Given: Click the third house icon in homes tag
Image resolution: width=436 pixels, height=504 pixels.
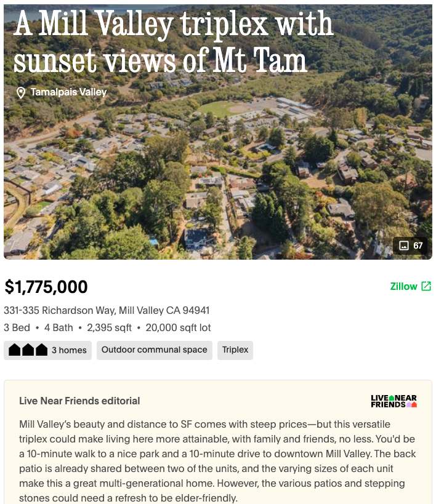Looking at the screenshot, I should point(41,350).
